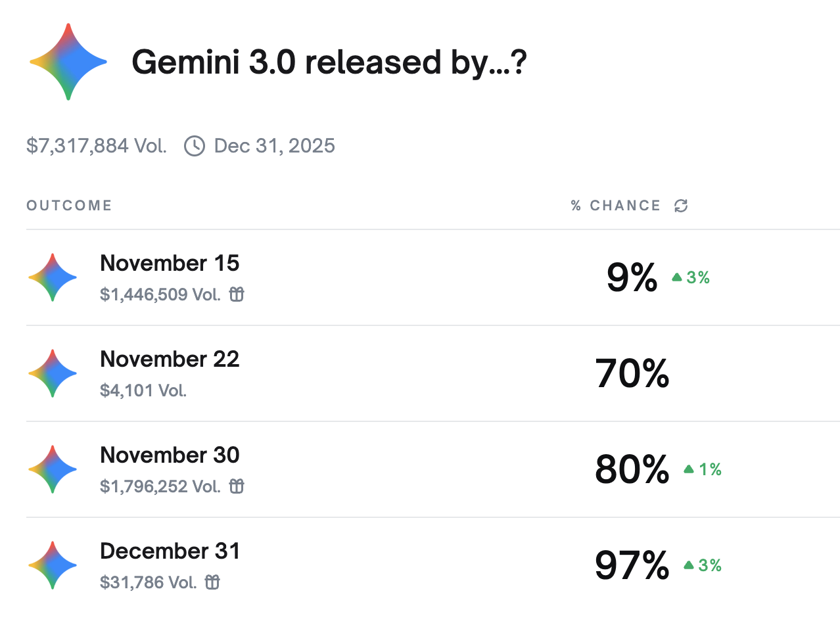Click the gift icon on December 31 volume
The image size is (840, 631).
pyautogui.click(x=212, y=582)
